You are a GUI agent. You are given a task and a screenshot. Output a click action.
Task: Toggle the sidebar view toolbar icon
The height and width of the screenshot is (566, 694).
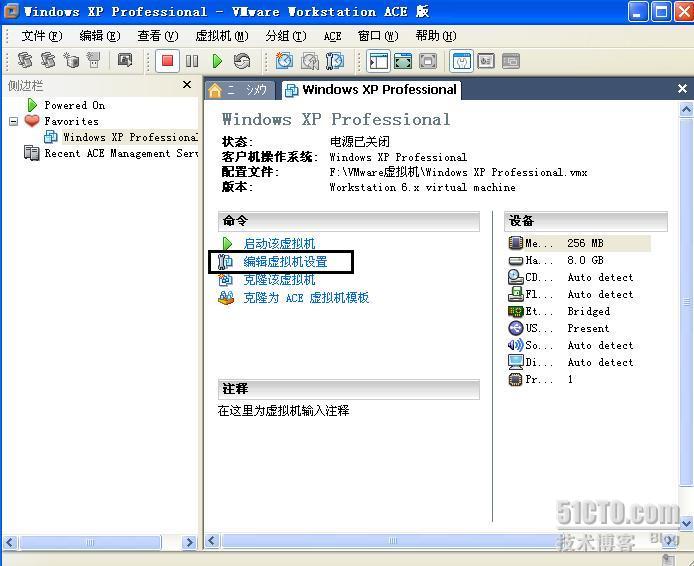pos(378,61)
